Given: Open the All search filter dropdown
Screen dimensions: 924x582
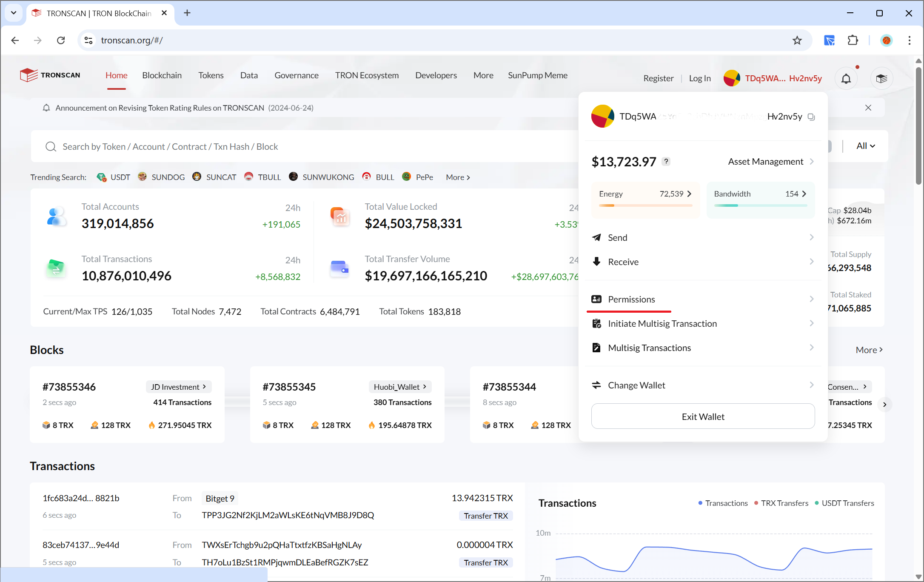Looking at the screenshot, I should pyautogui.click(x=865, y=146).
